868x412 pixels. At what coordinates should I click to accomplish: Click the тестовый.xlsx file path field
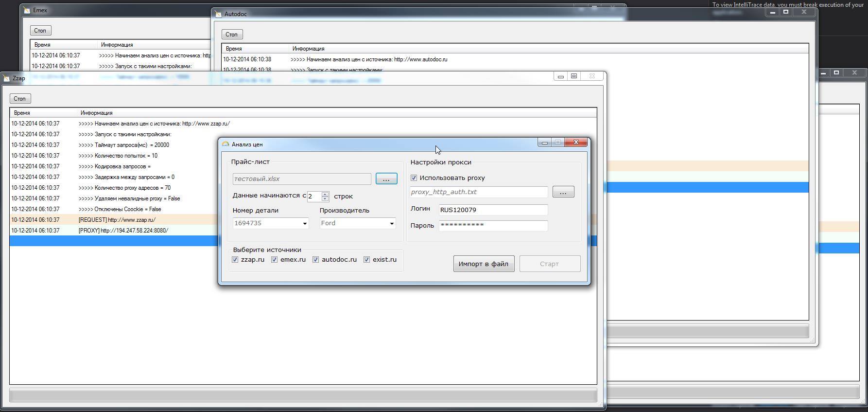click(302, 179)
